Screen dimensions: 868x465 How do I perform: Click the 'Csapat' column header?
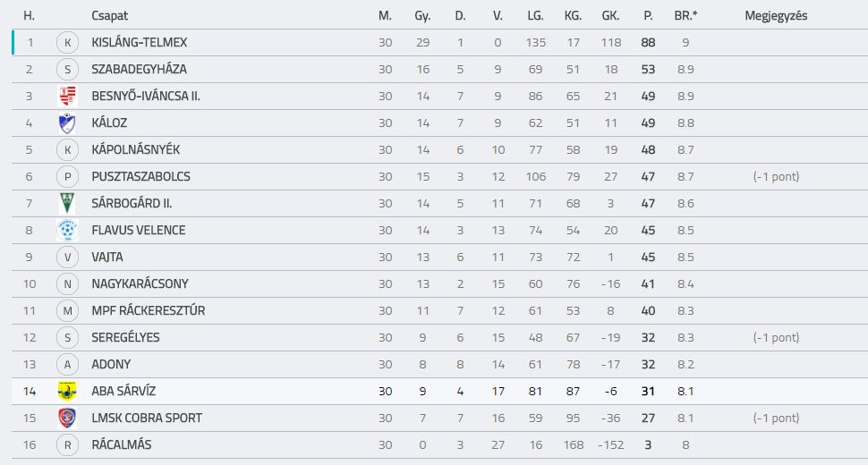point(109,15)
